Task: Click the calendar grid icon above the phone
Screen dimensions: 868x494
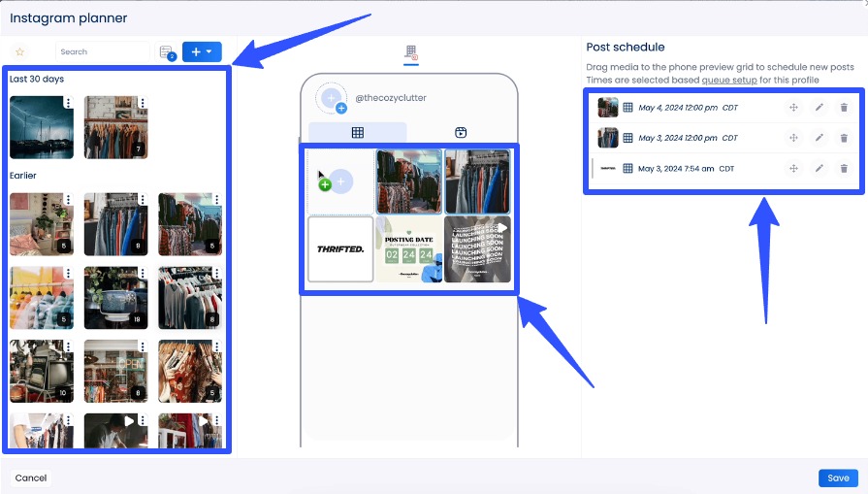Action: pos(411,52)
